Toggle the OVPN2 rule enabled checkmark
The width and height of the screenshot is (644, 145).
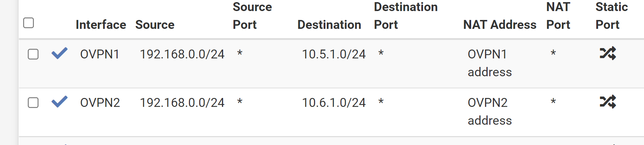[60, 102]
